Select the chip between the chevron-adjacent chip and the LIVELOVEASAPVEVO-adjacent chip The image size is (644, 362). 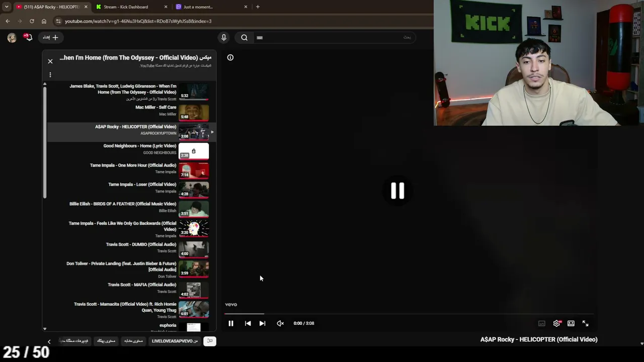pyautogui.click(x=106, y=341)
